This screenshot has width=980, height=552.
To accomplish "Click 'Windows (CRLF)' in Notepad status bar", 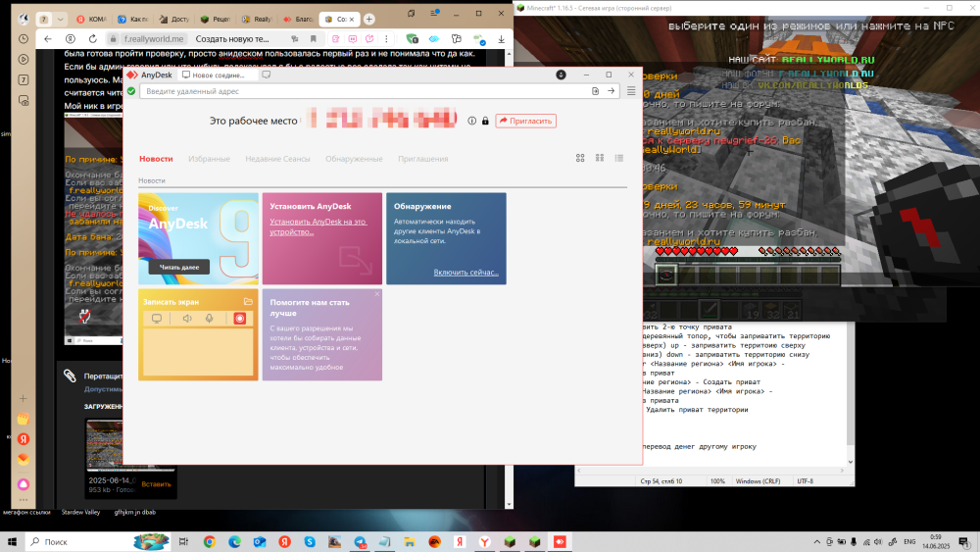I will point(759,481).
